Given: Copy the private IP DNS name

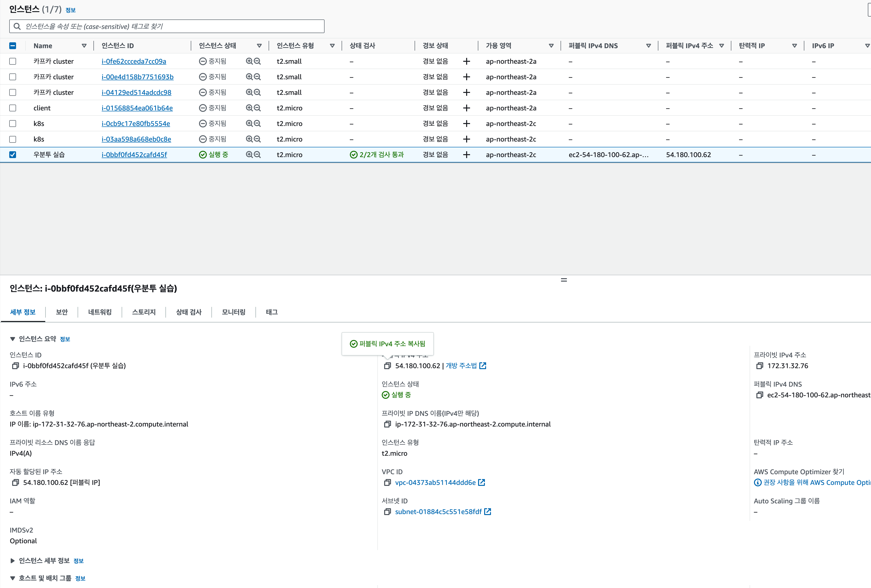Looking at the screenshot, I should pos(387,424).
